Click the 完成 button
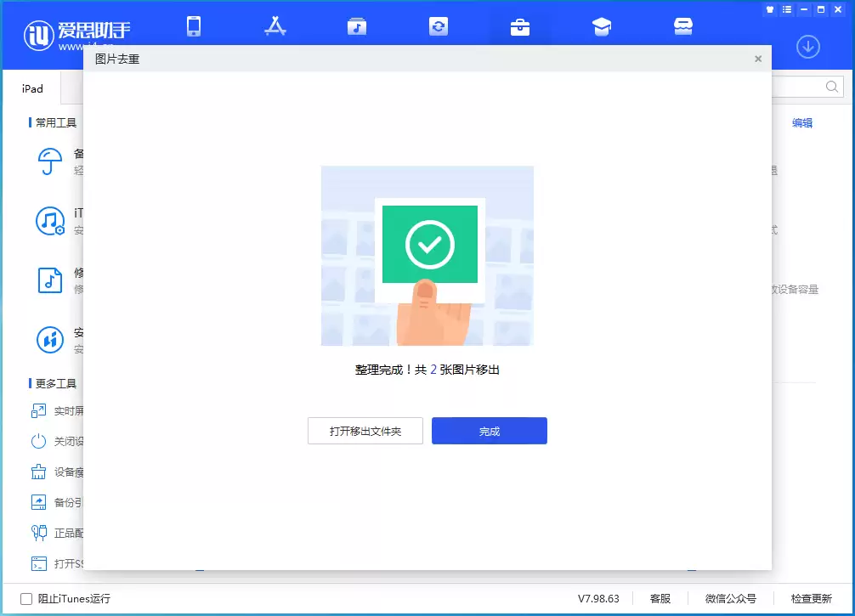This screenshot has height=616, width=855. (x=489, y=431)
